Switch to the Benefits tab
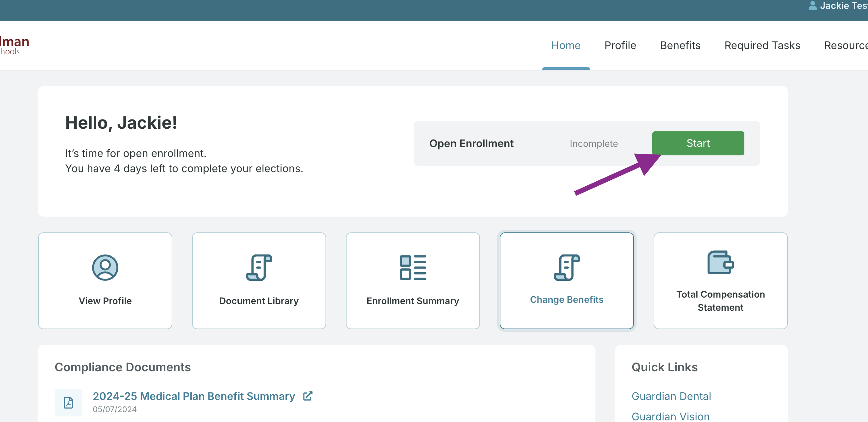868x422 pixels. 680,45
